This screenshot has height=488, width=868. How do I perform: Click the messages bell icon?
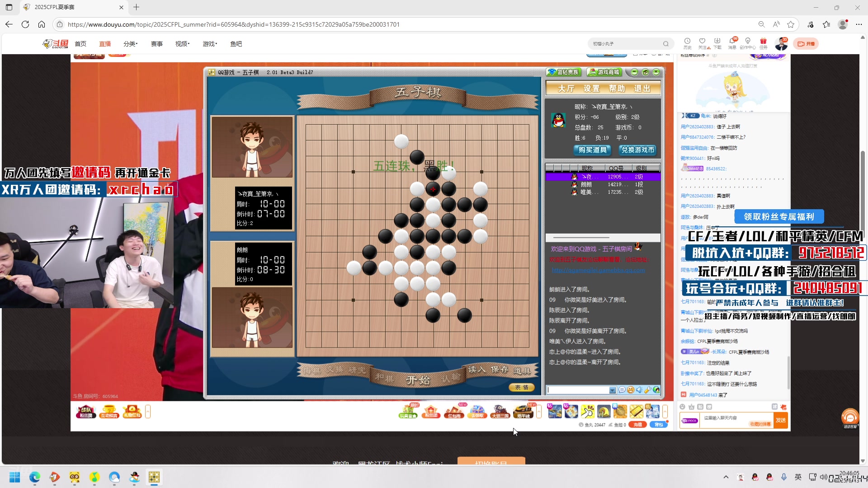[732, 41]
